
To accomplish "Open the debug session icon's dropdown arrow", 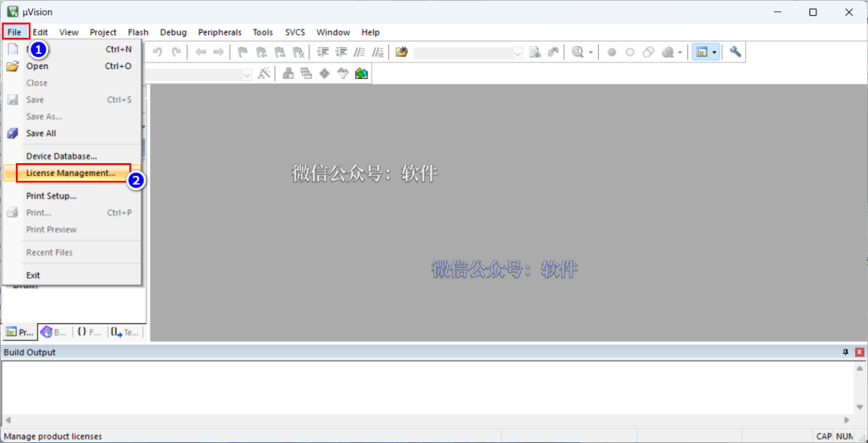I will [591, 52].
